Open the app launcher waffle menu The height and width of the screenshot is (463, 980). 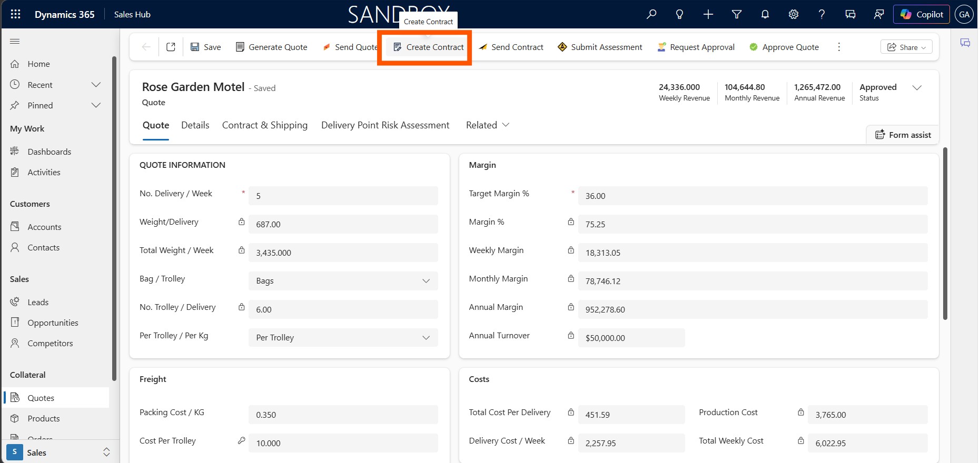[x=15, y=14]
